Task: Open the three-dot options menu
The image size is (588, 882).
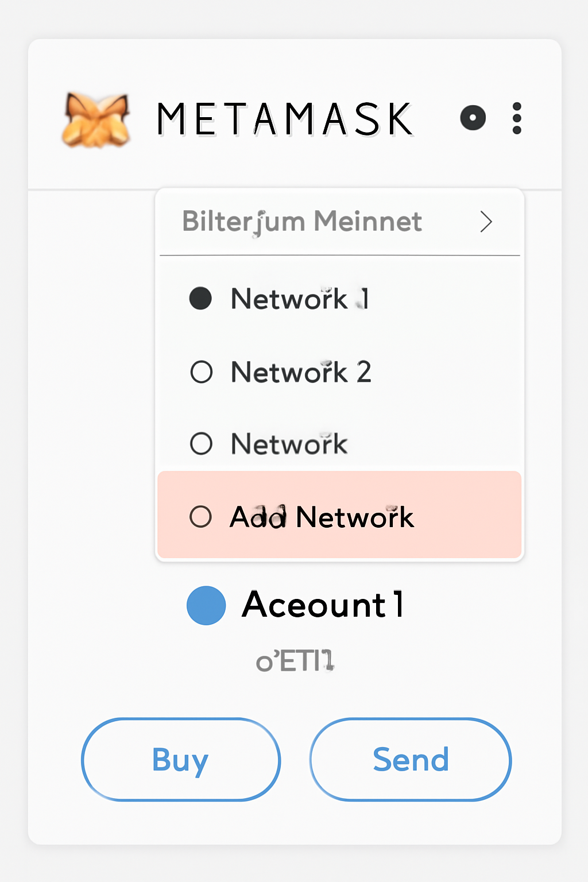Action: pyautogui.click(x=516, y=118)
